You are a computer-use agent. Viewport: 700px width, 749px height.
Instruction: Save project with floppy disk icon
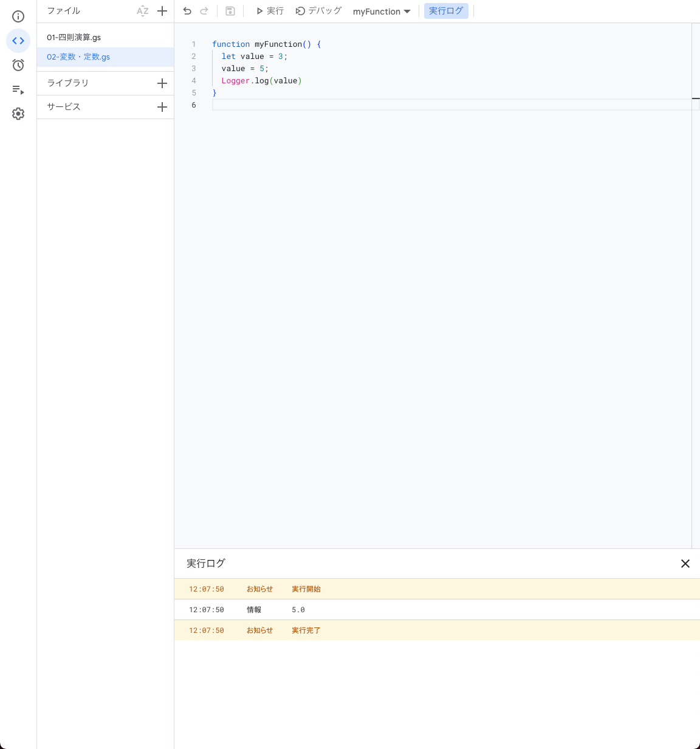230,11
